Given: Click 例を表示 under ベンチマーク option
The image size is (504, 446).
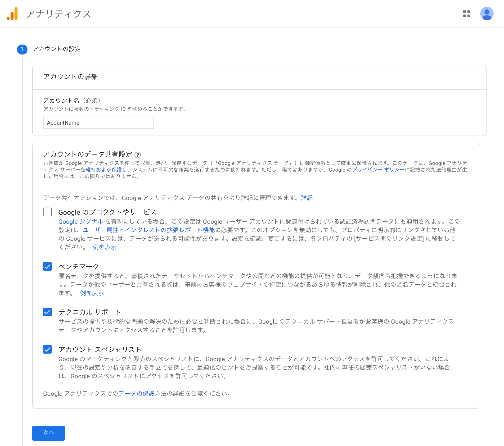Looking at the screenshot, I should tap(92, 293).
